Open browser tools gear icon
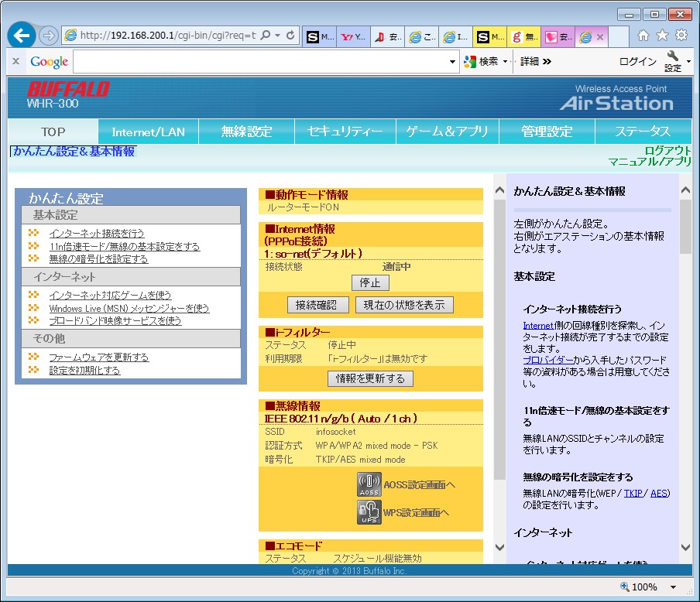This screenshot has width=700, height=602. 681,36
